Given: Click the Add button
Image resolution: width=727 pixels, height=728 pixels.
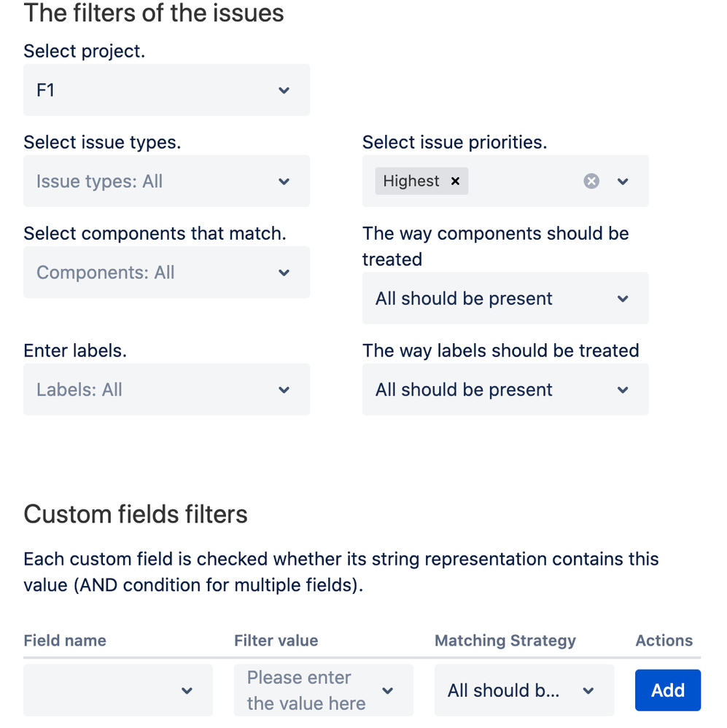Looking at the screenshot, I should click(x=667, y=690).
